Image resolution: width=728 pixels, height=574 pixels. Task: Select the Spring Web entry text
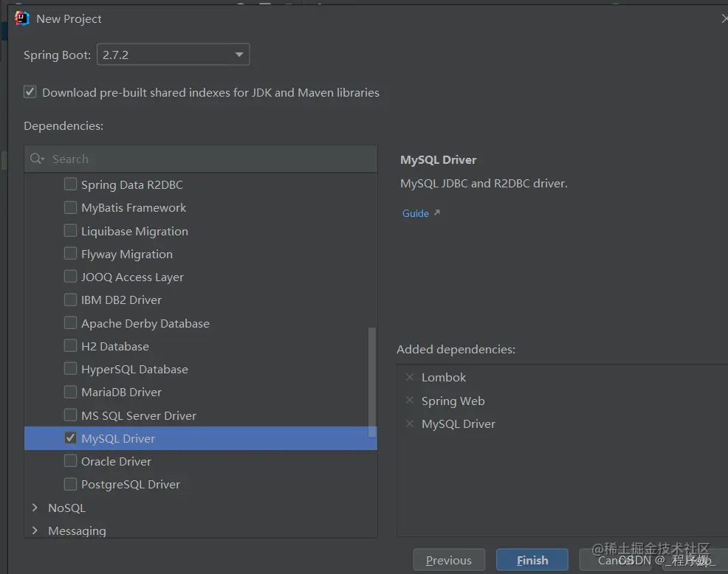click(x=453, y=401)
